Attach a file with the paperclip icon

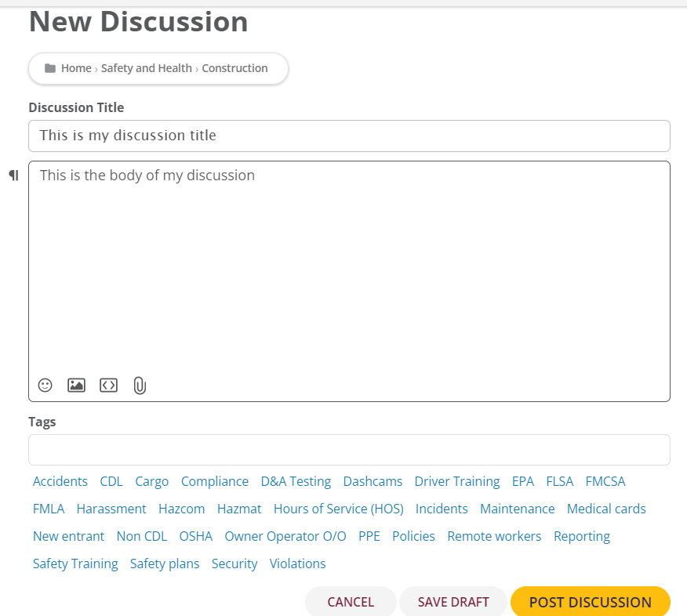click(140, 386)
